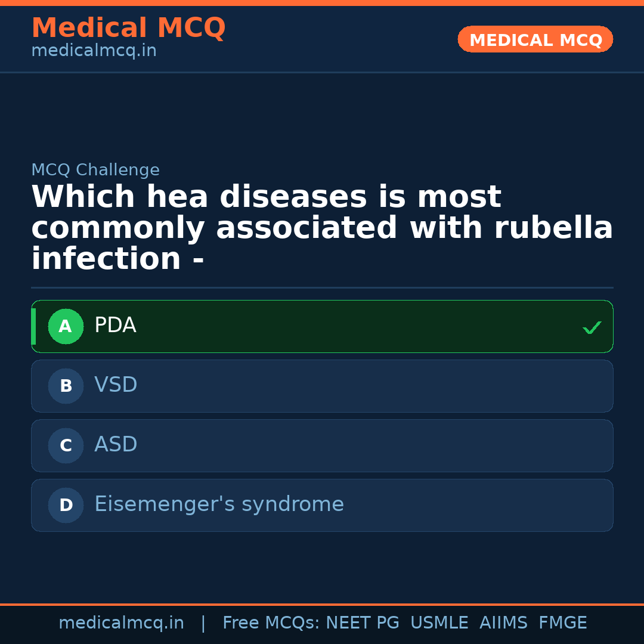Click the Free MCQs footer text
Image resolution: width=644 pixels, height=644 pixels.
coord(271,623)
